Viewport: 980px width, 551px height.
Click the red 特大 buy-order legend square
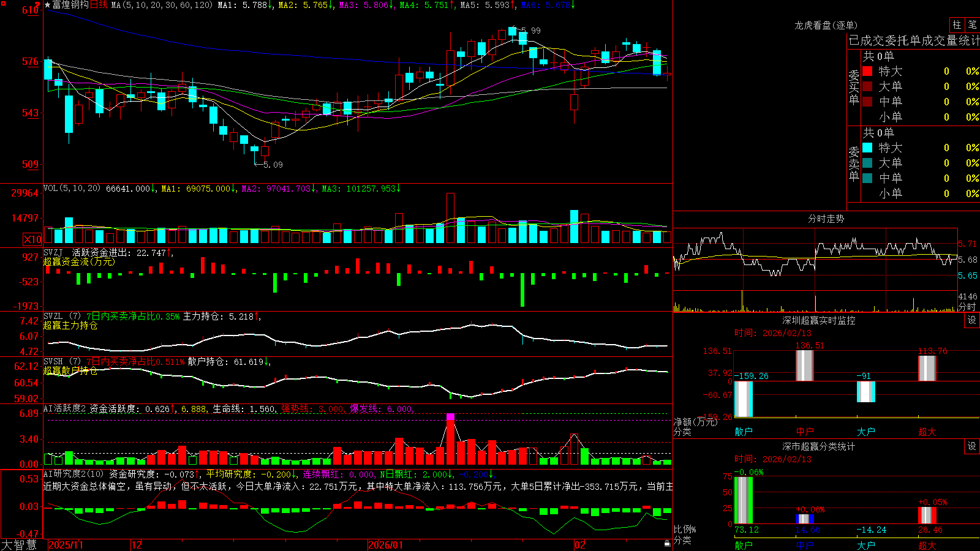click(x=867, y=71)
